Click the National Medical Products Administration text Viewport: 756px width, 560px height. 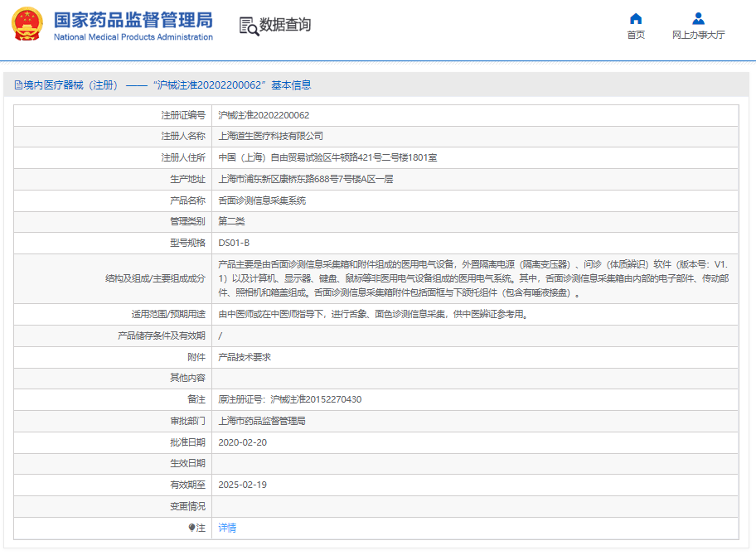point(133,37)
